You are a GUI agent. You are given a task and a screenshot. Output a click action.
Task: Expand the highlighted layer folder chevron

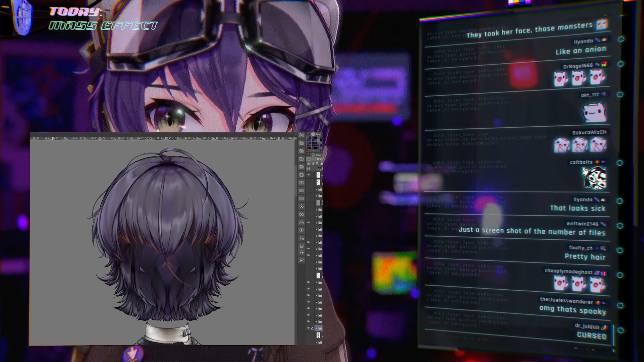[316, 328]
